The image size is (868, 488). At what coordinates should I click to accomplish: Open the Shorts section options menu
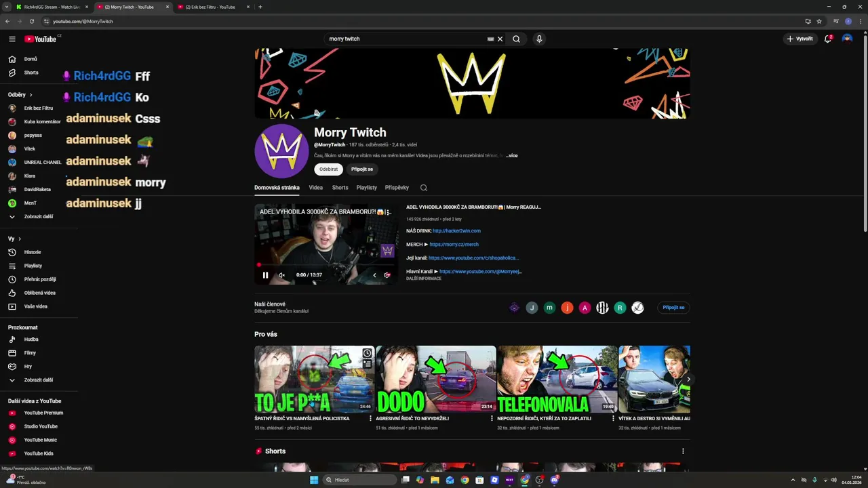[x=683, y=451]
